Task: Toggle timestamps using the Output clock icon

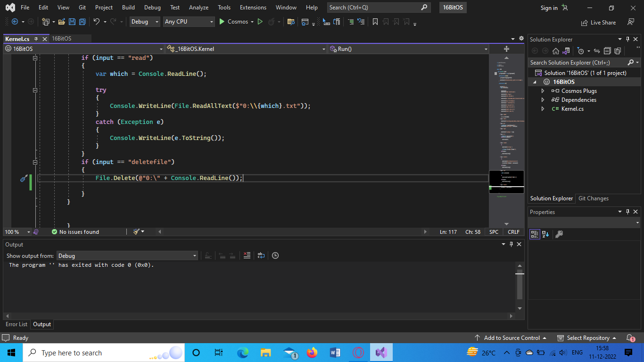Action: 276,255
